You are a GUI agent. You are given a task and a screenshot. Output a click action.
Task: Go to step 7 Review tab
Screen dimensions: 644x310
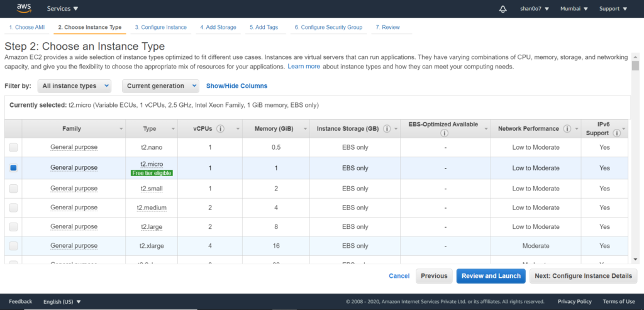[387, 28]
